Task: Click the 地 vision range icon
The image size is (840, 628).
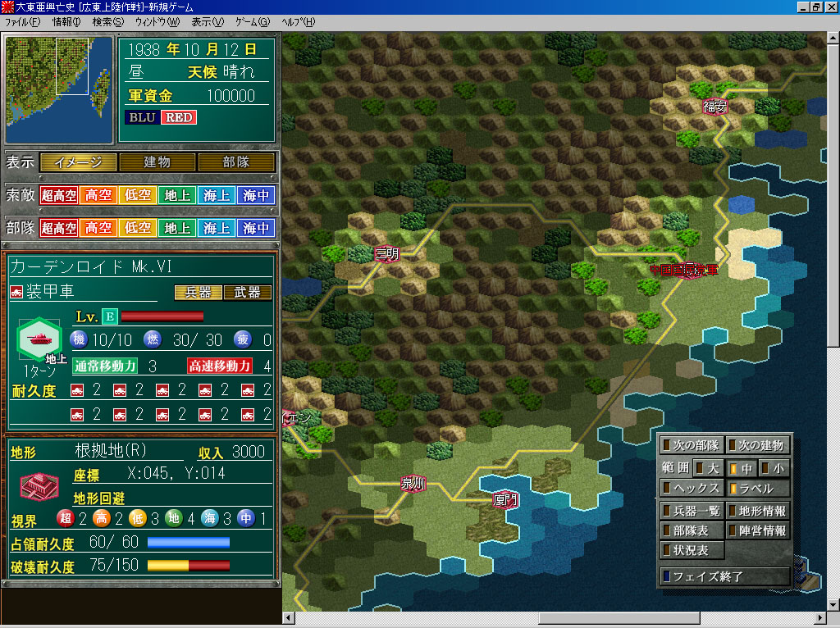Action: (x=174, y=517)
